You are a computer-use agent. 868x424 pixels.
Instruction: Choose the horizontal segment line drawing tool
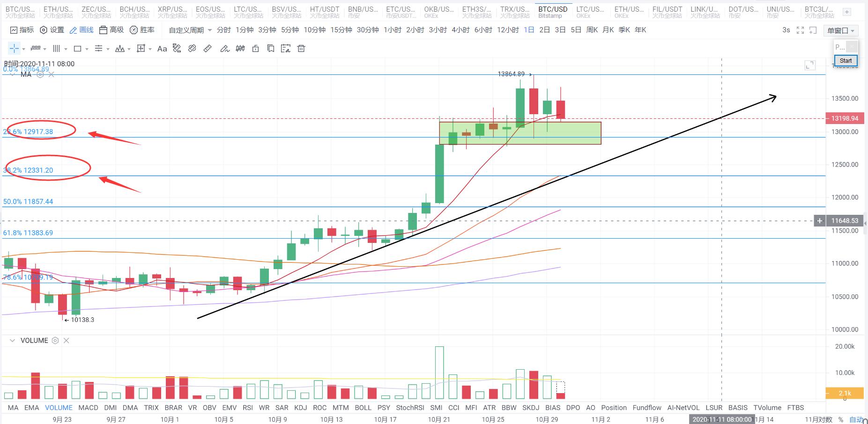tap(36, 49)
